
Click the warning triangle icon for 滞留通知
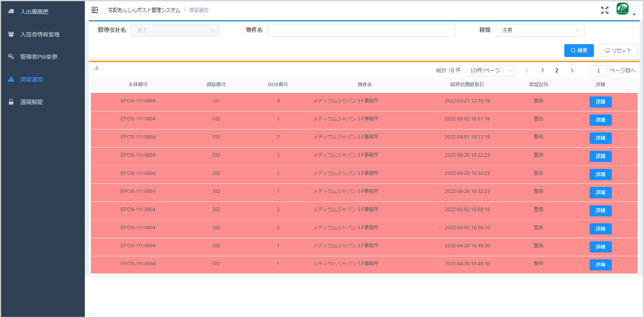11,79
